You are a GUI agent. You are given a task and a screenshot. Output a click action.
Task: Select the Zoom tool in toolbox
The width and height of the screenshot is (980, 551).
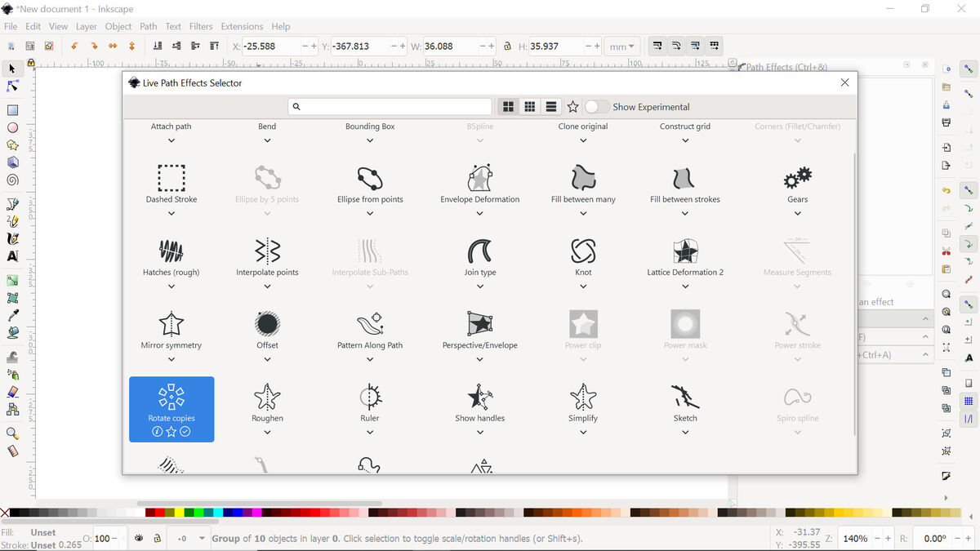(x=12, y=433)
